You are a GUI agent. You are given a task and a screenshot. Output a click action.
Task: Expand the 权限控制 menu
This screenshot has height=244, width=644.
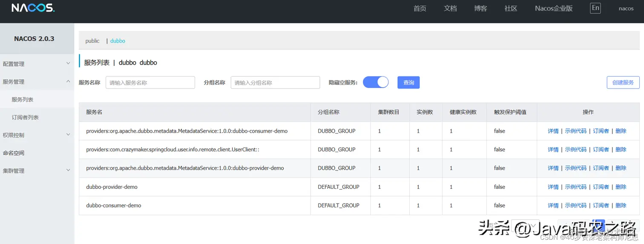click(x=37, y=135)
